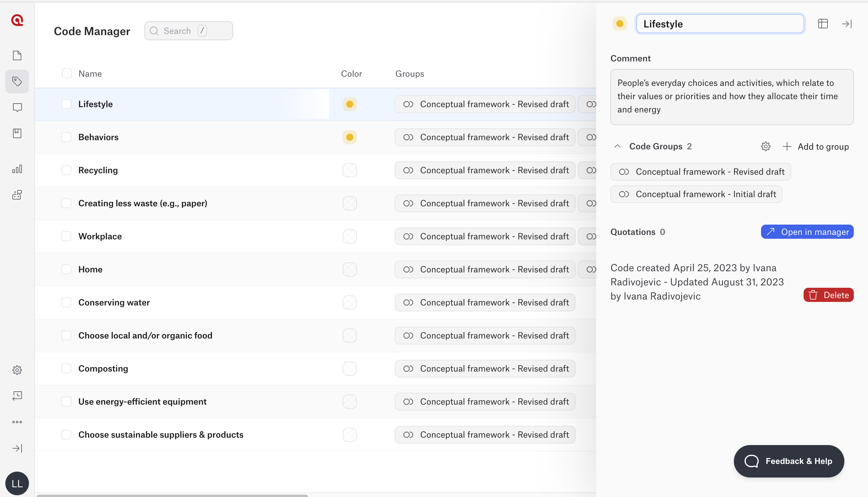Image resolution: width=868 pixels, height=497 pixels.
Task: Open the bar chart analysis icon
Action: (17, 169)
